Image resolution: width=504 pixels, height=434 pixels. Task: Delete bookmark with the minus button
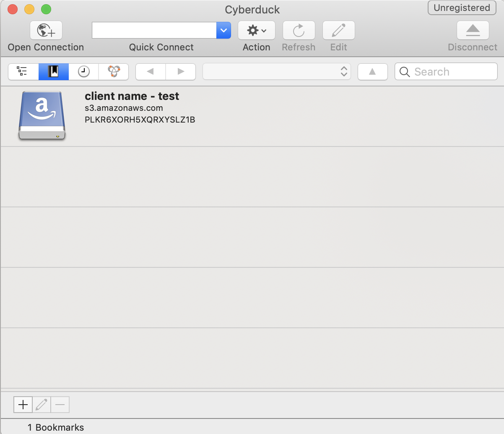click(x=60, y=405)
